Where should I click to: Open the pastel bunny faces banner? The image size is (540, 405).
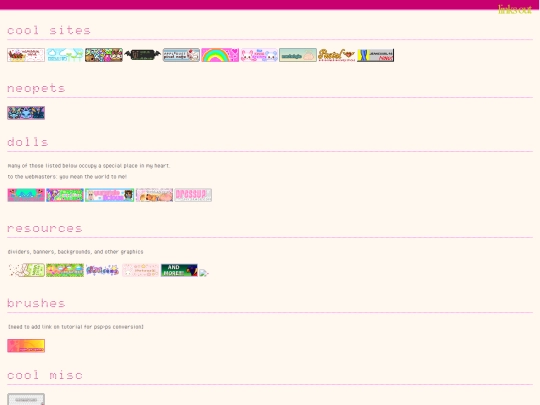pyautogui.click(x=259, y=55)
